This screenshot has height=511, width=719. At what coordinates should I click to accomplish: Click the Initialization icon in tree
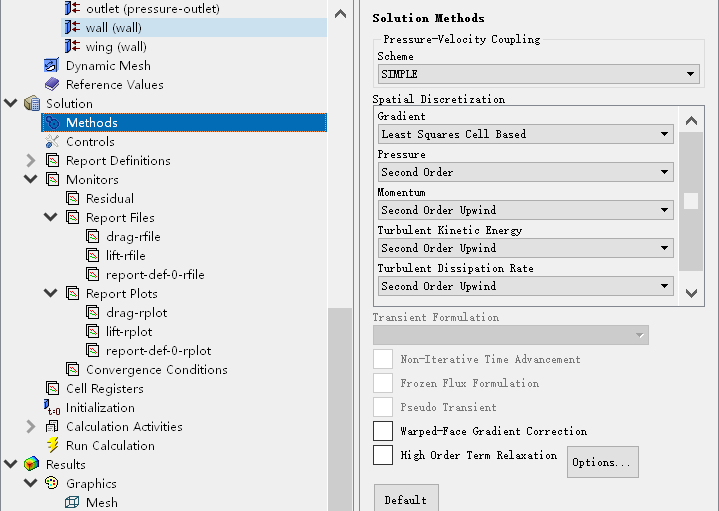click(53, 408)
